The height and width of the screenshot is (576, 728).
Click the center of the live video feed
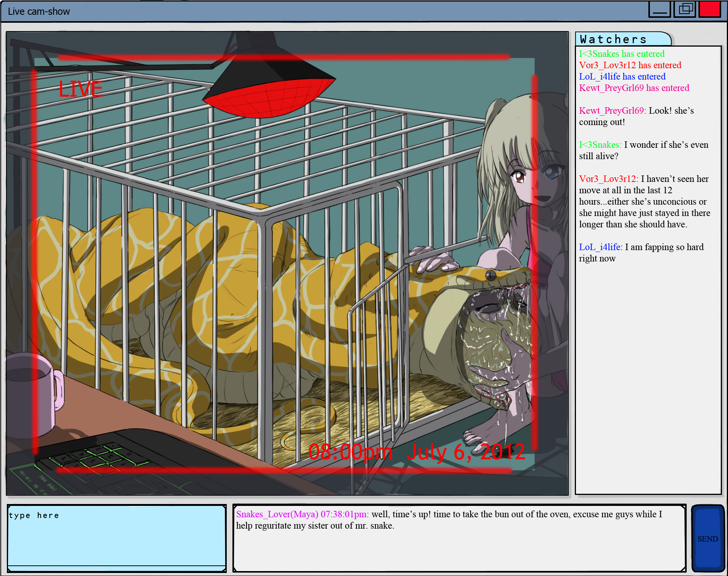click(x=287, y=263)
